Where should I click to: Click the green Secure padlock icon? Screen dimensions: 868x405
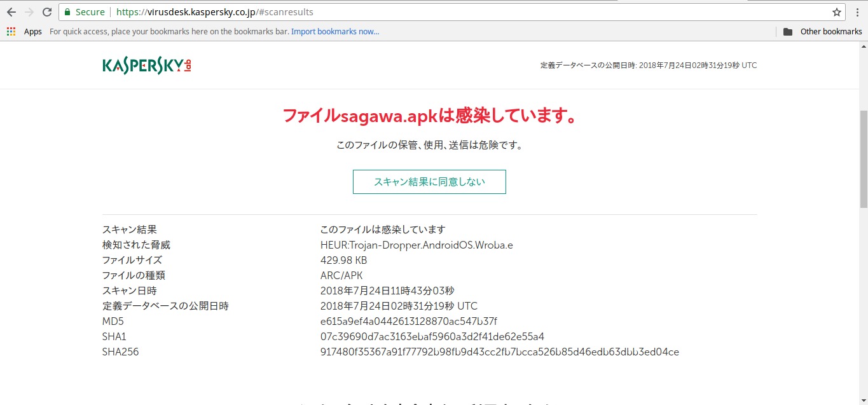click(67, 12)
